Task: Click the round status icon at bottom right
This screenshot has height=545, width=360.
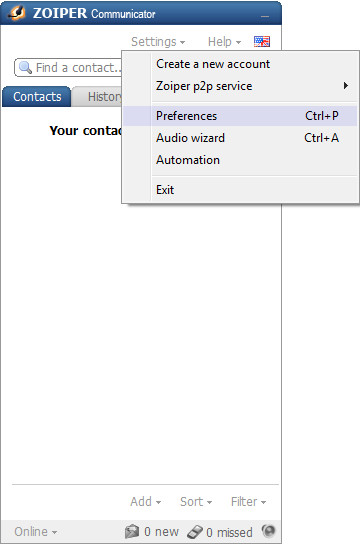Action: [x=268, y=531]
